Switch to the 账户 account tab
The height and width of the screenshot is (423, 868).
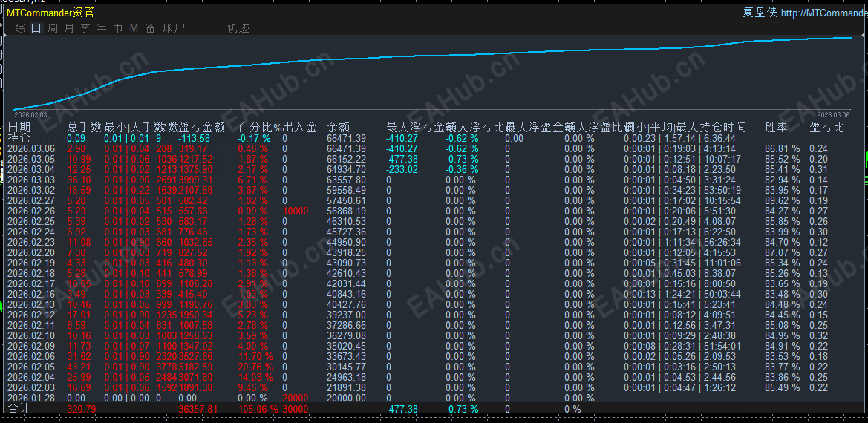(173, 28)
